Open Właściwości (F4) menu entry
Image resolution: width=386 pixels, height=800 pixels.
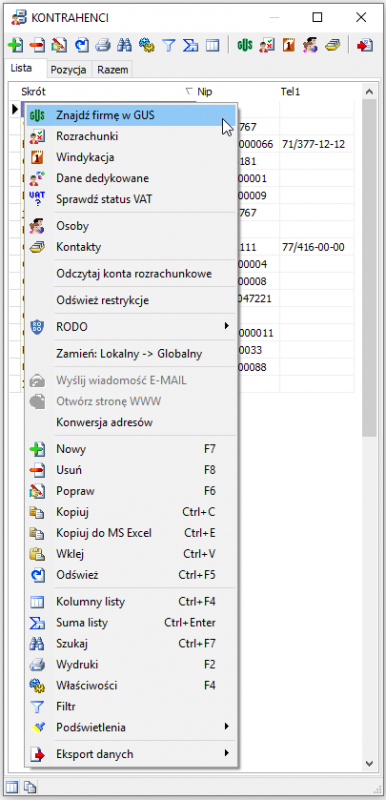(131, 685)
